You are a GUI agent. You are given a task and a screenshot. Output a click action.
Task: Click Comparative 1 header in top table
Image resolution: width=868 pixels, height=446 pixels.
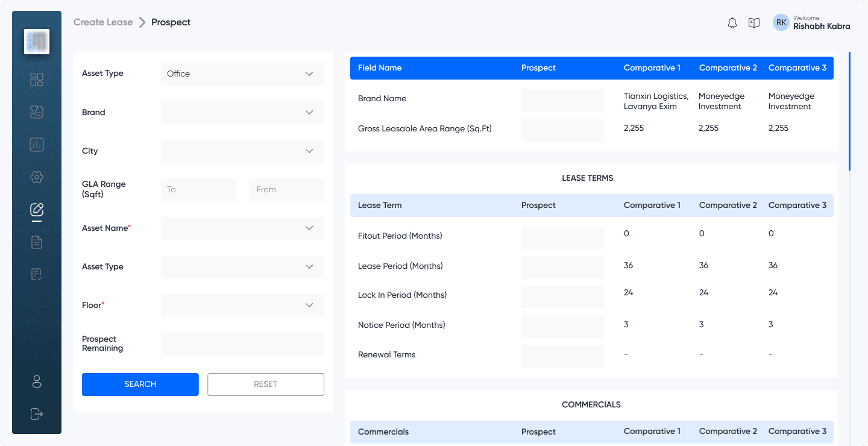pos(652,68)
